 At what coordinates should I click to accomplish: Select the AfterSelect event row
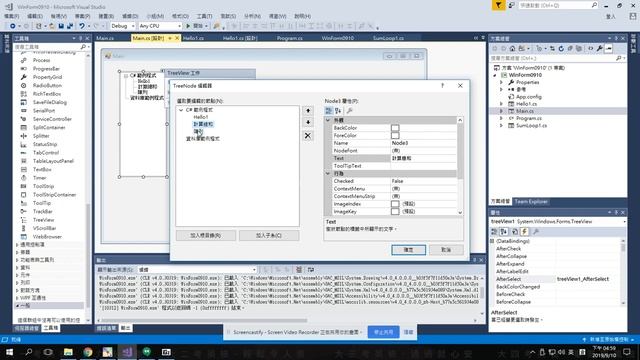click(555, 279)
